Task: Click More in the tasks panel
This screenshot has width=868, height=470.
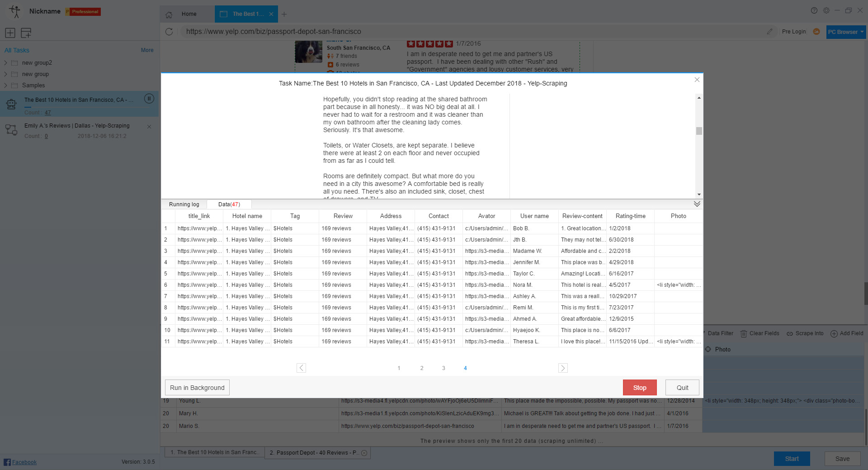Action: pyautogui.click(x=147, y=50)
